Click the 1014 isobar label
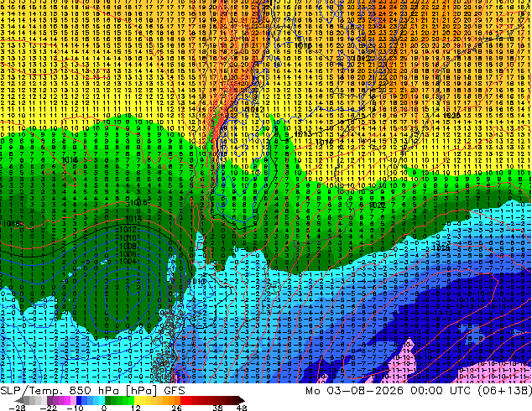The image size is (532, 411). click(133, 219)
